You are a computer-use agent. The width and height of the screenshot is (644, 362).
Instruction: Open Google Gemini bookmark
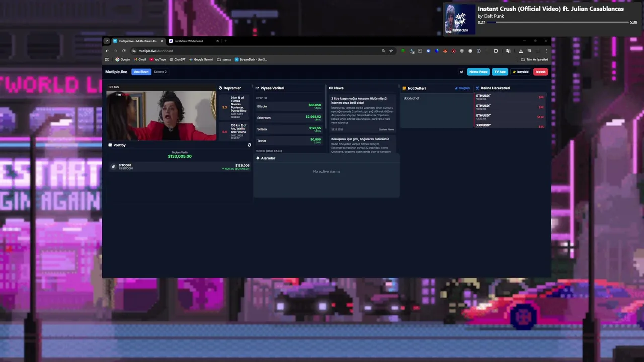201,59
